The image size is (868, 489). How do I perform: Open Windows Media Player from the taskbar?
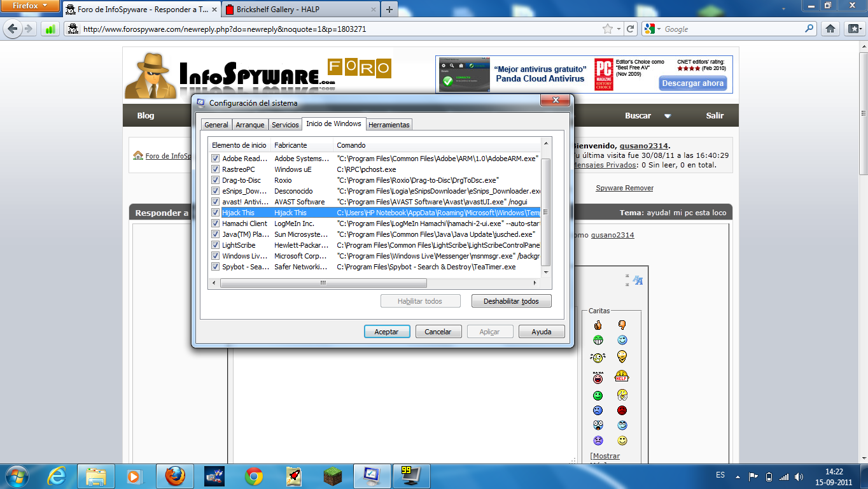point(135,476)
